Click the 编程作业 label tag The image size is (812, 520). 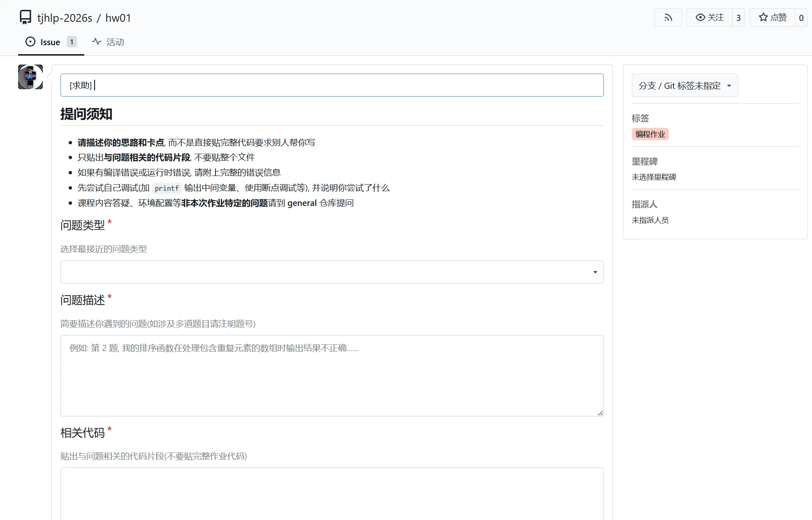click(x=650, y=134)
